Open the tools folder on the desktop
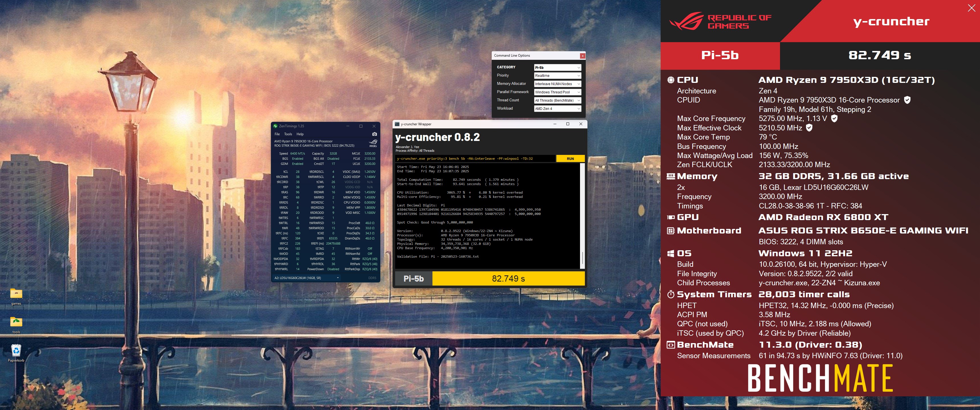 coord(16,325)
